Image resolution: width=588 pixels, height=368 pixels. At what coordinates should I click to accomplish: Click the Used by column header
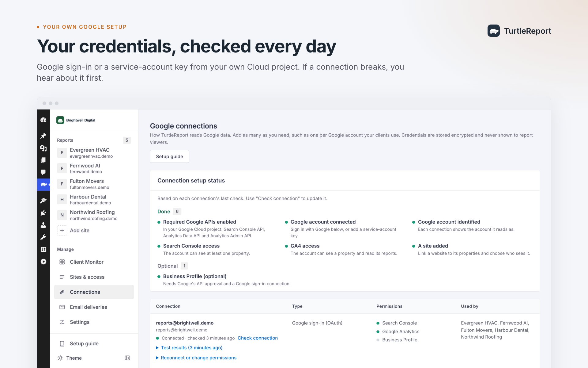tap(469, 306)
